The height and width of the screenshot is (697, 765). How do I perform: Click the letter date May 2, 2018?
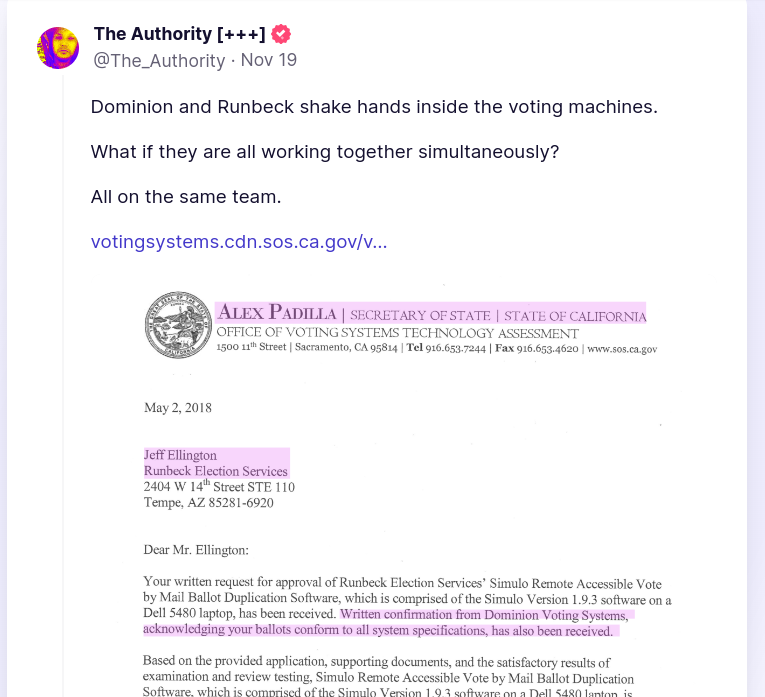click(178, 407)
